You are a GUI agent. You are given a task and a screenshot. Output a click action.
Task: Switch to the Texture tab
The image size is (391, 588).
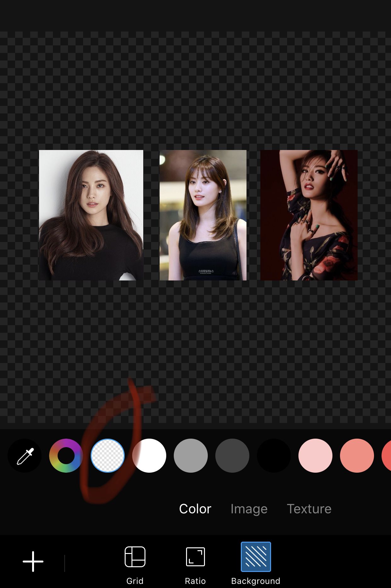[x=309, y=509]
